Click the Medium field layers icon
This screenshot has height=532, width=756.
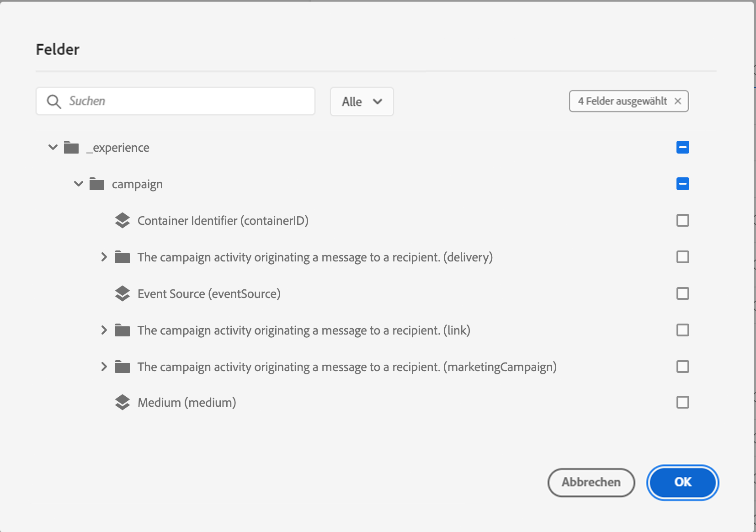(x=122, y=403)
